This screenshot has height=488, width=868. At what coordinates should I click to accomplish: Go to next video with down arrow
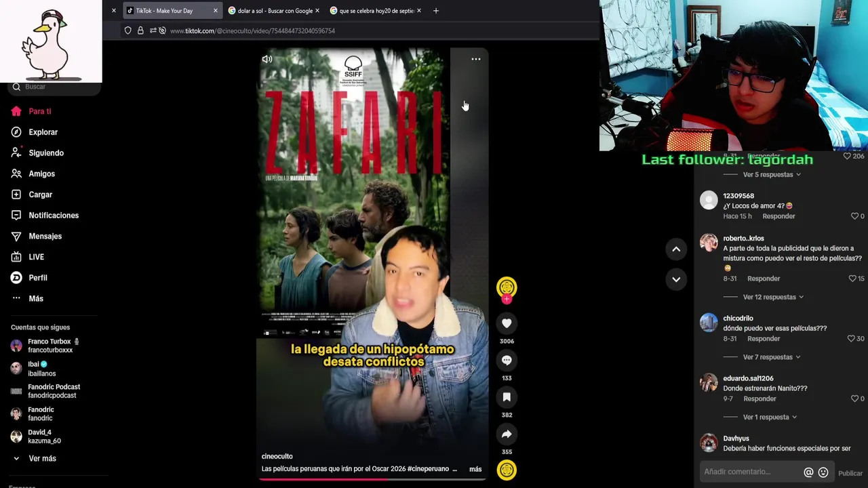click(676, 279)
